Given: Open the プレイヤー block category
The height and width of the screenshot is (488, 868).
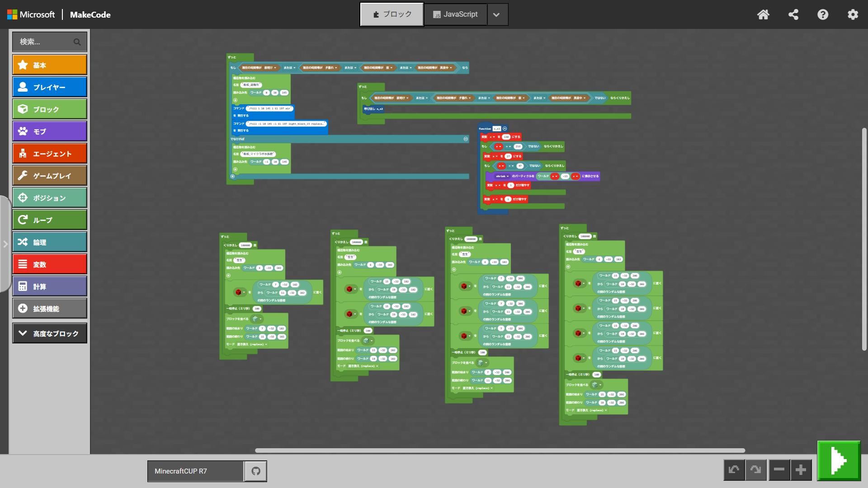Looking at the screenshot, I should 50,87.
